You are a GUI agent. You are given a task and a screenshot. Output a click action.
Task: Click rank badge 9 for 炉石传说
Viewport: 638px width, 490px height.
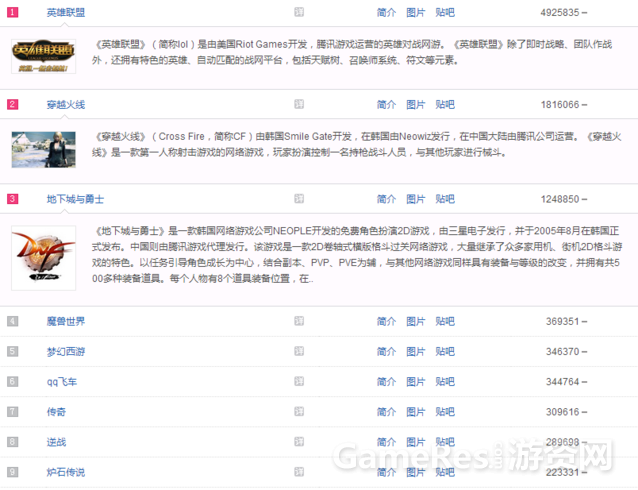(x=13, y=472)
